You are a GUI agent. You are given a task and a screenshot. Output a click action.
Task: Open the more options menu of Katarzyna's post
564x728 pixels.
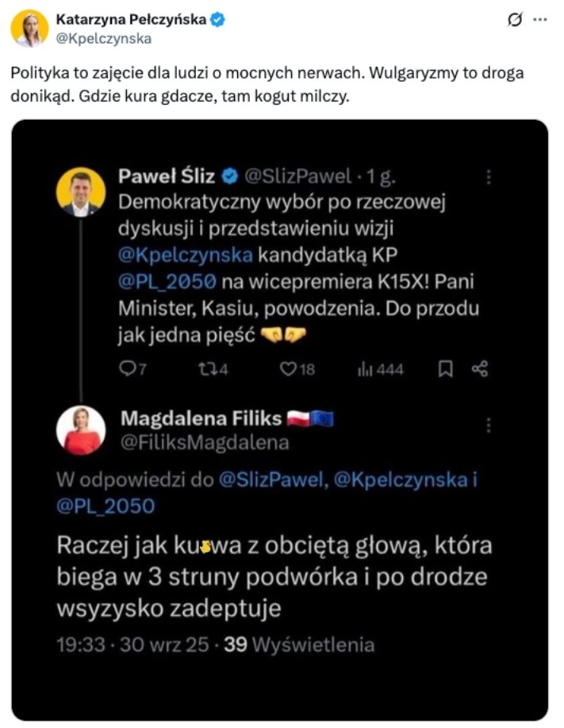540,20
